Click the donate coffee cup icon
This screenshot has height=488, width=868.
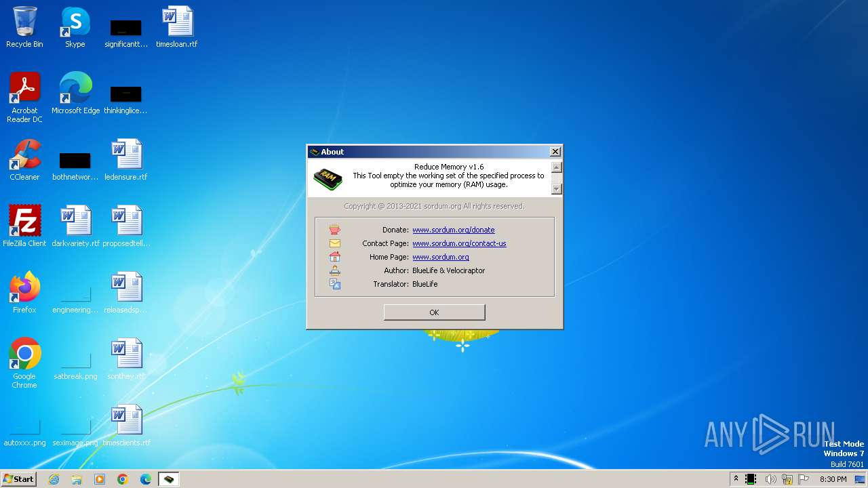[x=335, y=230]
